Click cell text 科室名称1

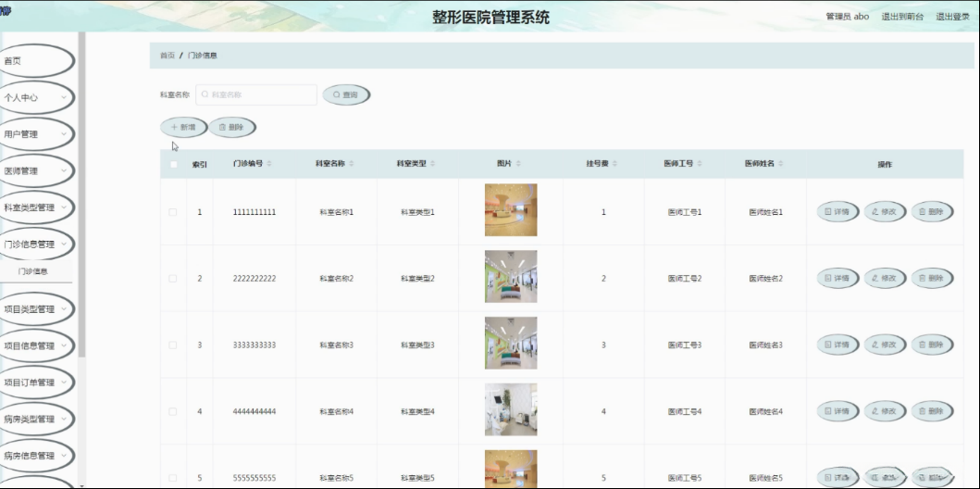coord(336,212)
